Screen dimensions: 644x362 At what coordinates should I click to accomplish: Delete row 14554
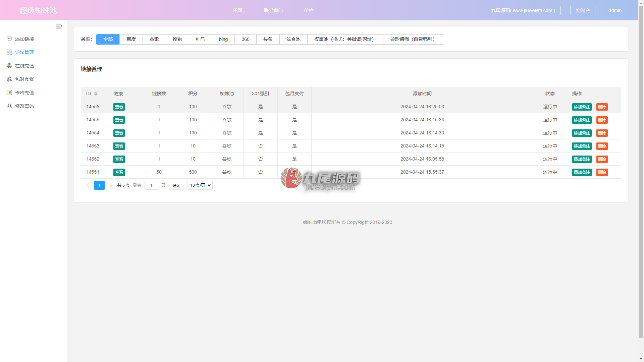tap(602, 133)
